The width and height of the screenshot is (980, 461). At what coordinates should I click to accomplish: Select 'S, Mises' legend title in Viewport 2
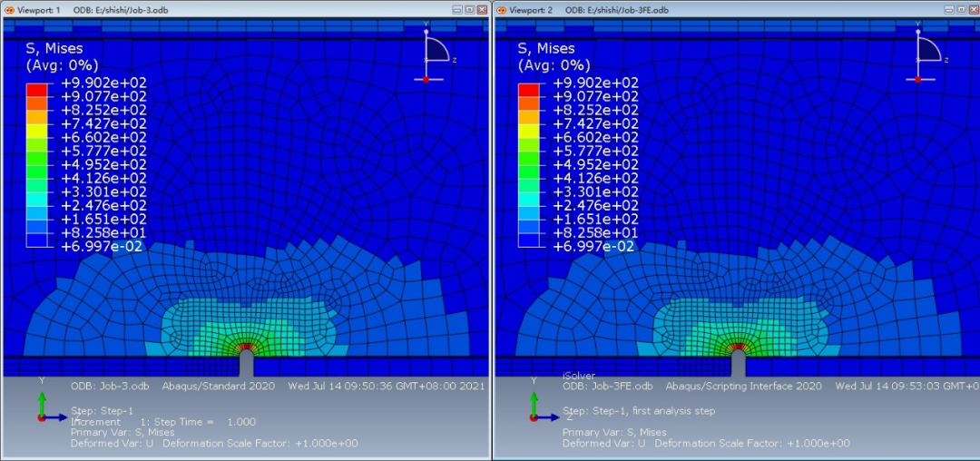tap(546, 49)
